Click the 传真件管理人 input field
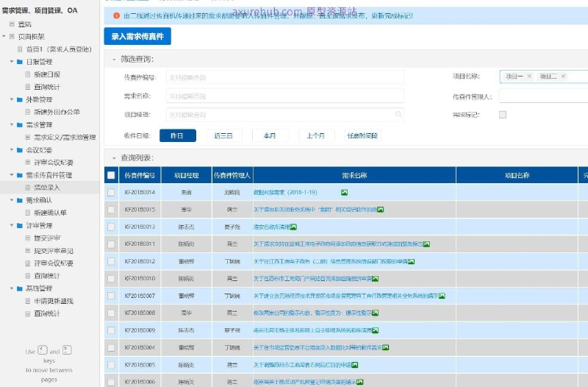 (544, 96)
